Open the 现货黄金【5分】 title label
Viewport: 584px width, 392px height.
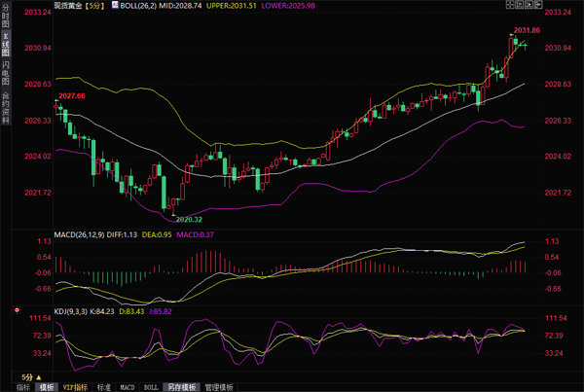[80, 6]
